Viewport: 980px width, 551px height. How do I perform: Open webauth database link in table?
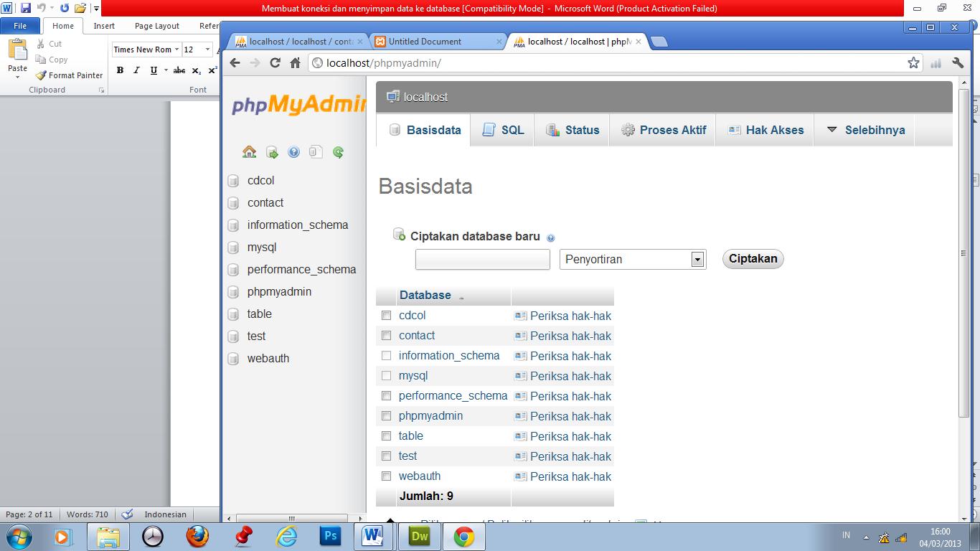tap(420, 476)
